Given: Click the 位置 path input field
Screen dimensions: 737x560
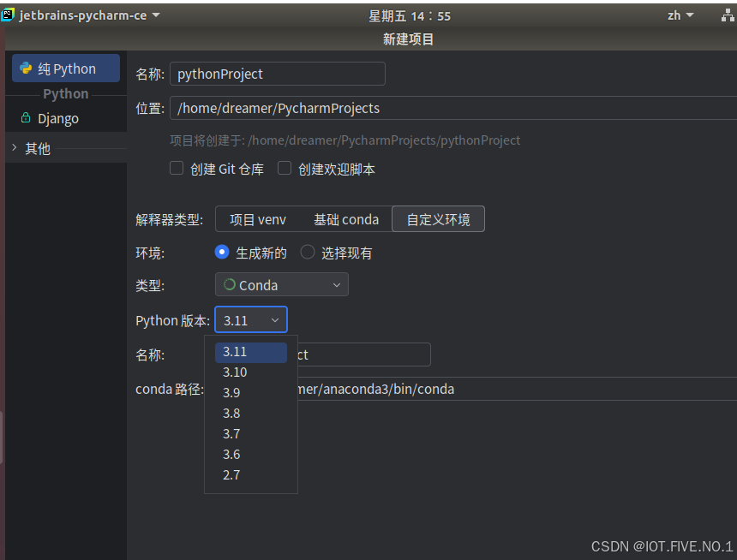Looking at the screenshot, I should coord(453,108).
